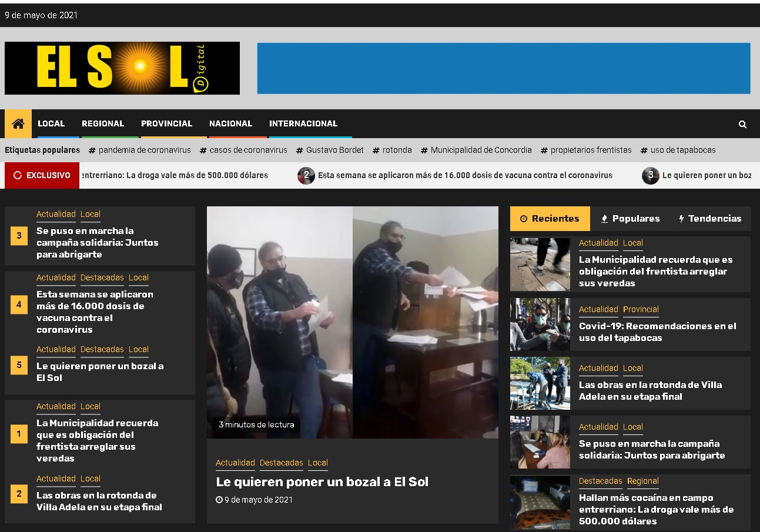Open thumbnail for Villa Adela rotonda story in Recientes
This screenshot has width=760, height=532.
540,383
